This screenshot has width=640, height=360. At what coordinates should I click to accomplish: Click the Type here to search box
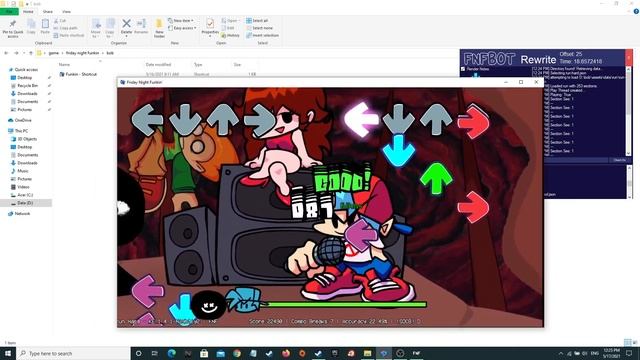pos(73,353)
